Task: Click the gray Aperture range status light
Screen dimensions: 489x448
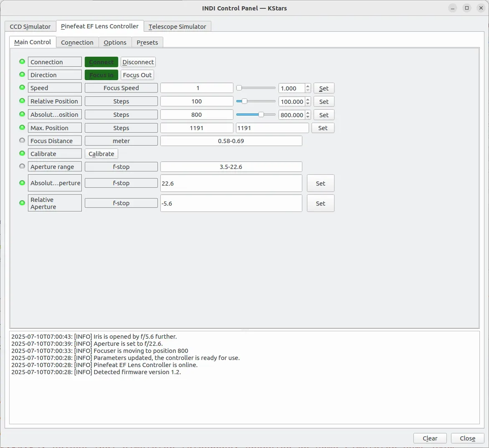Action: point(22,166)
